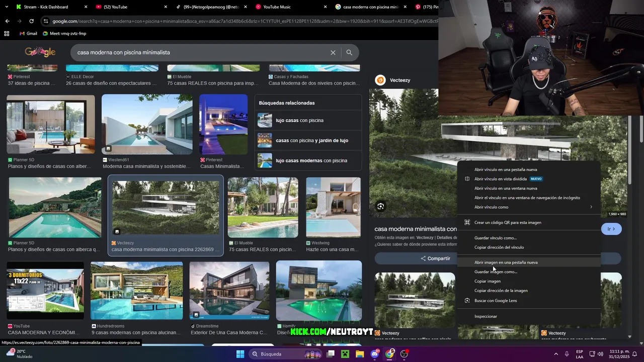Open the apps grid in bookmarks bar

click(7, 33)
